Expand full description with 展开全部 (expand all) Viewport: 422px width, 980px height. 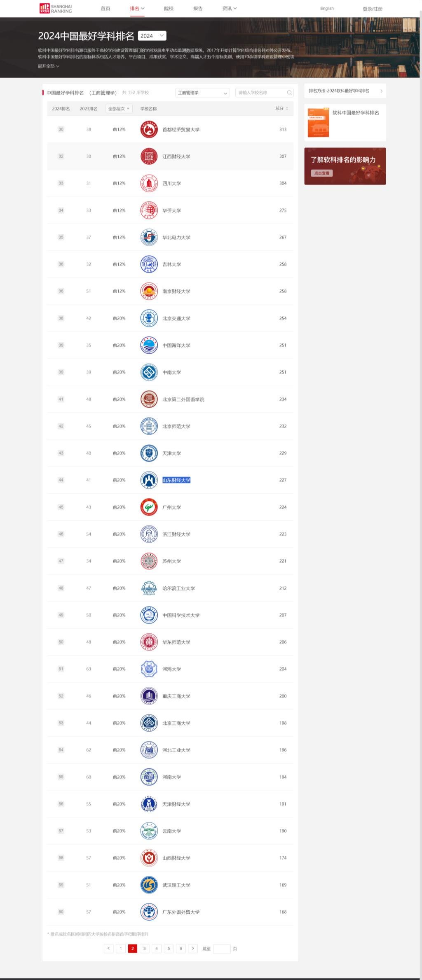[x=49, y=66]
